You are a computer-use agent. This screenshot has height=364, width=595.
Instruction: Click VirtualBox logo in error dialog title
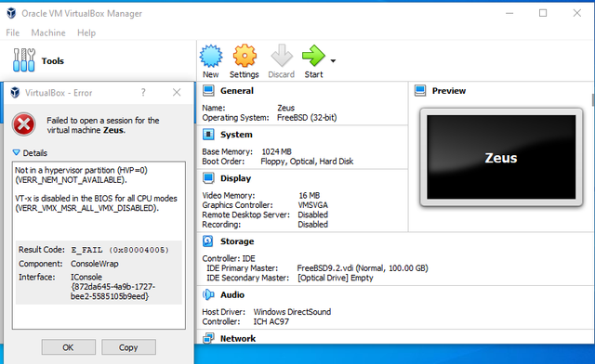[x=15, y=93]
